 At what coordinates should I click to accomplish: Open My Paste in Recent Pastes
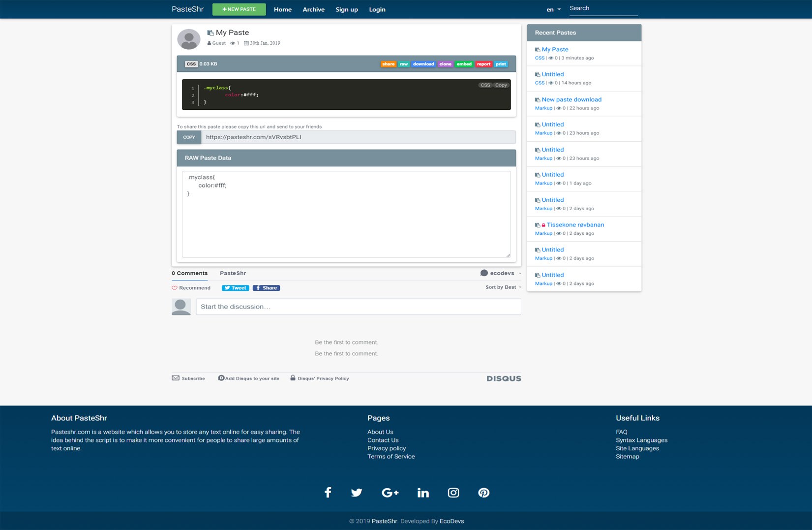tap(555, 49)
